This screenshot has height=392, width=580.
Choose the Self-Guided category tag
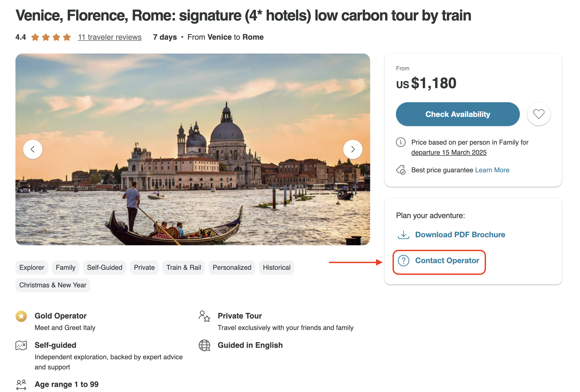[x=105, y=267]
